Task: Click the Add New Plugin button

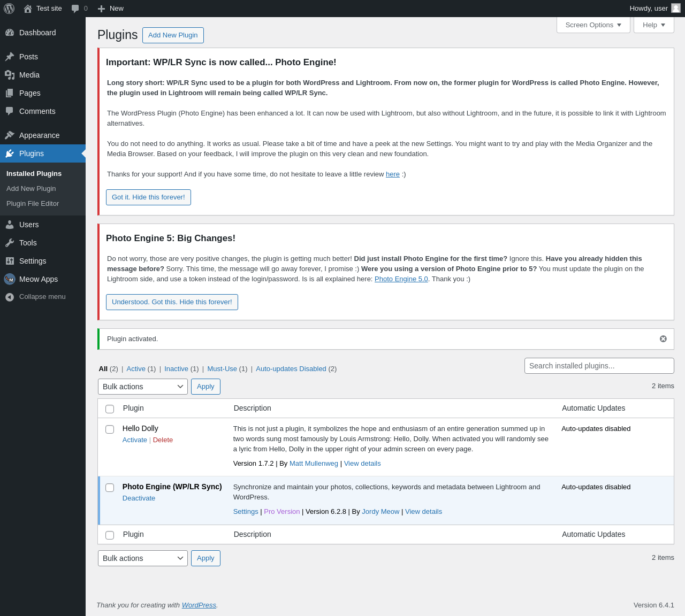Action: tap(173, 35)
